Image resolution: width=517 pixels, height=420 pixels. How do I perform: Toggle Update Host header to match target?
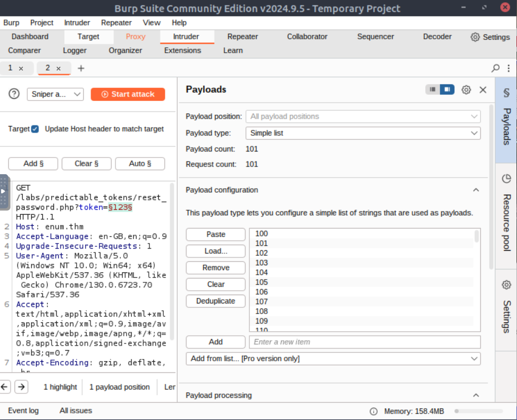point(35,129)
